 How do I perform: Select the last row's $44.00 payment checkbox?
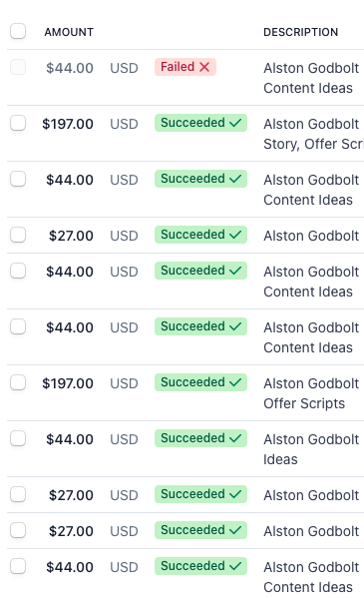click(18, 566)
